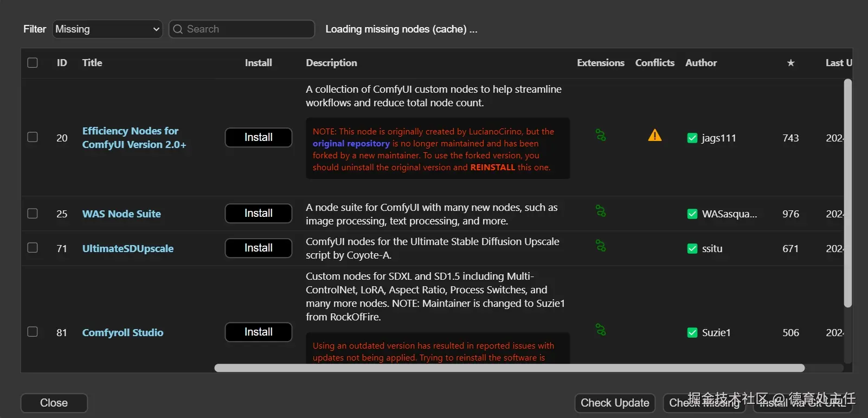Click ID cell 20
Screen dimensions: 868x418
(x=62, y=138)
